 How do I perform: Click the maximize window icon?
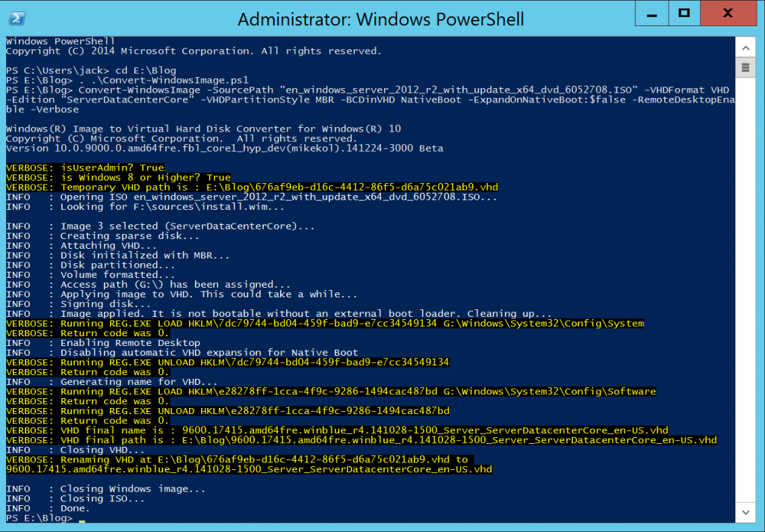pyautogui.click(x=684, y=13)
